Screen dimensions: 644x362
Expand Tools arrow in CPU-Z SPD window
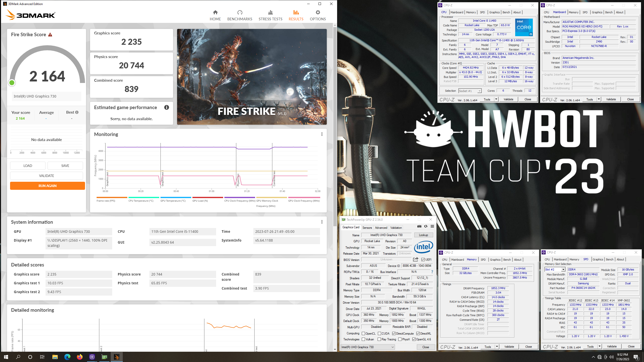coord(599,346)
